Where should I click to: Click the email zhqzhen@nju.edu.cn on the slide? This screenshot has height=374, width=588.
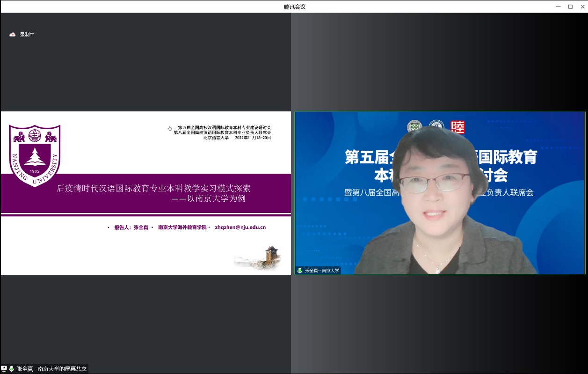240,227
